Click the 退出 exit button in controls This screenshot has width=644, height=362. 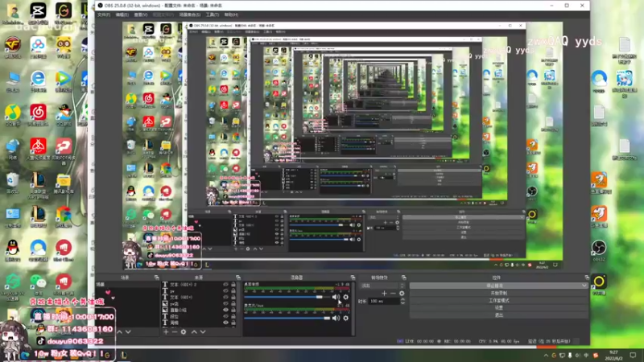pyautogui.click(x=499, y=315)
